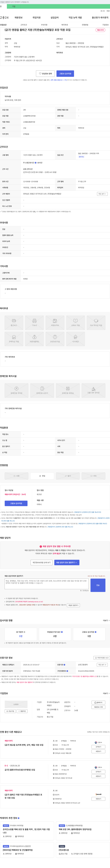Jump to the 전형방법 section tab
The image size is (110, 868).
pos(85,25)
